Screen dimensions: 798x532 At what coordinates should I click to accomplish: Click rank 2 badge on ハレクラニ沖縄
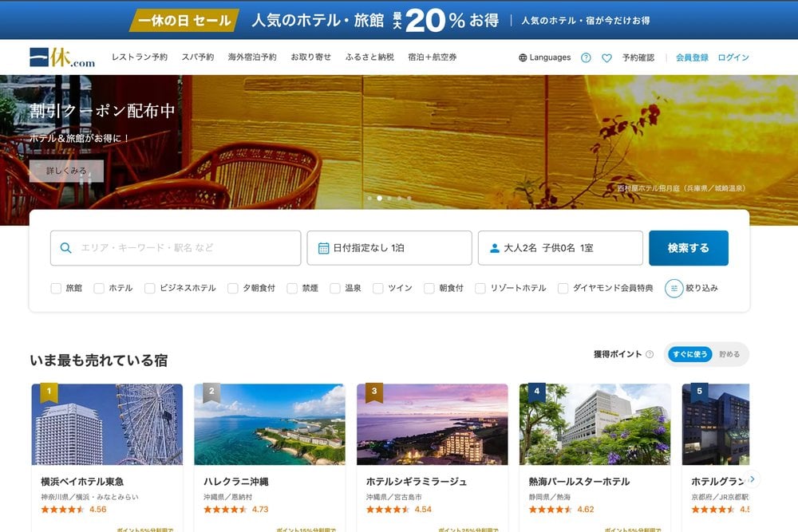click(211, 392)
